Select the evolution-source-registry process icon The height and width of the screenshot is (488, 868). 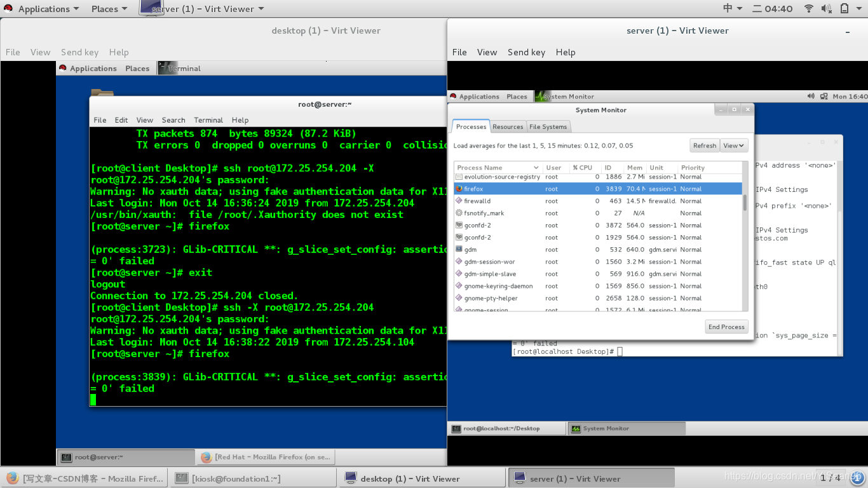(x=459, y=177)
